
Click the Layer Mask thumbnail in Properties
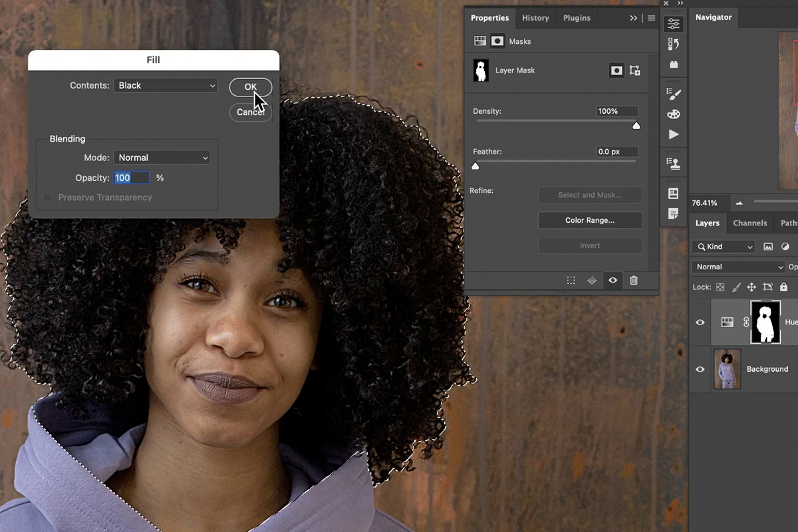coord(481,70)
